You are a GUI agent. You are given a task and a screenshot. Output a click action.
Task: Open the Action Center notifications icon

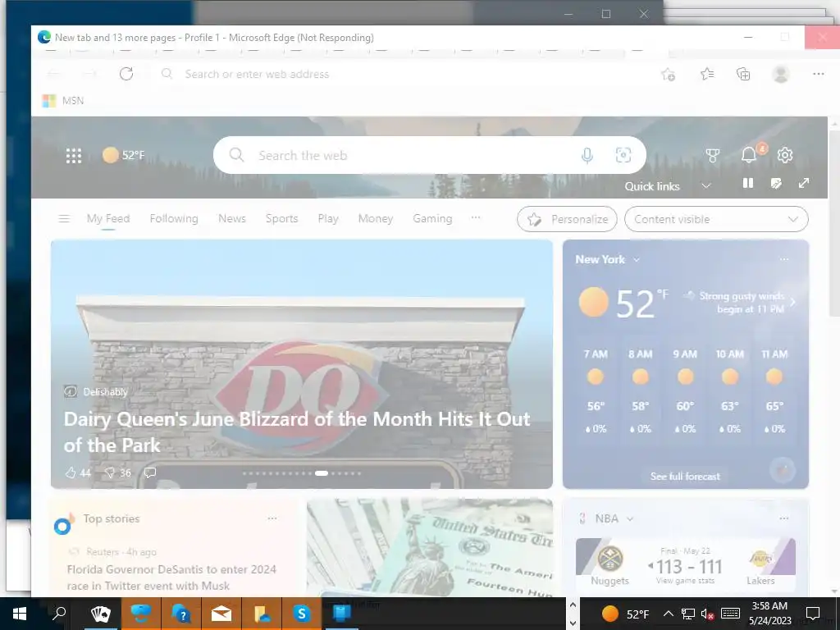point(813,614)
